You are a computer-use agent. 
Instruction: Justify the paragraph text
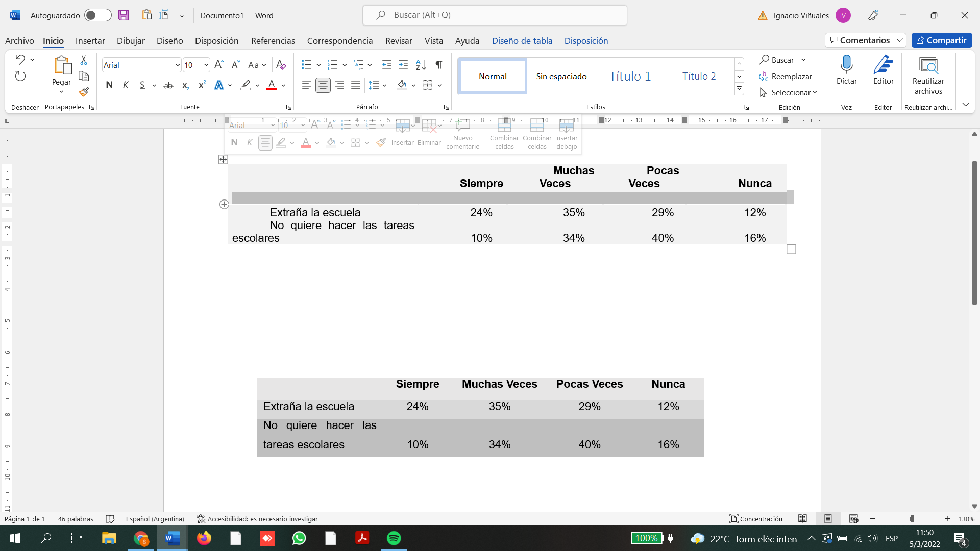(356, 85)
